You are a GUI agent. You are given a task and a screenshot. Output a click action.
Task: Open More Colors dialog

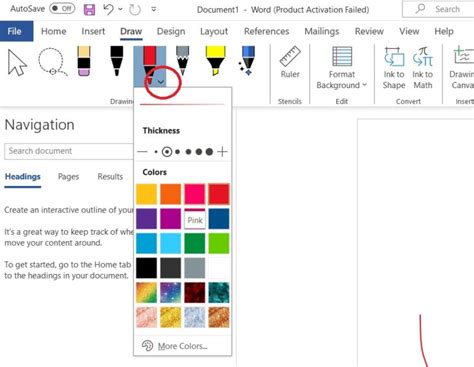pyautogui.click(x=182, y=346)
